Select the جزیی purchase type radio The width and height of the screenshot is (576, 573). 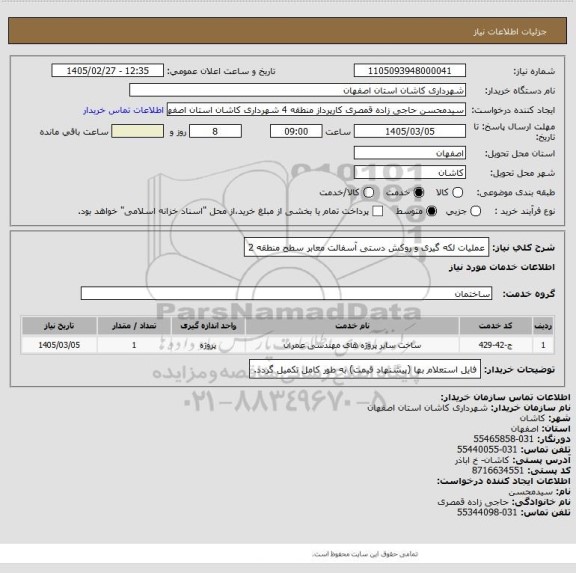(x=475, y=211)
